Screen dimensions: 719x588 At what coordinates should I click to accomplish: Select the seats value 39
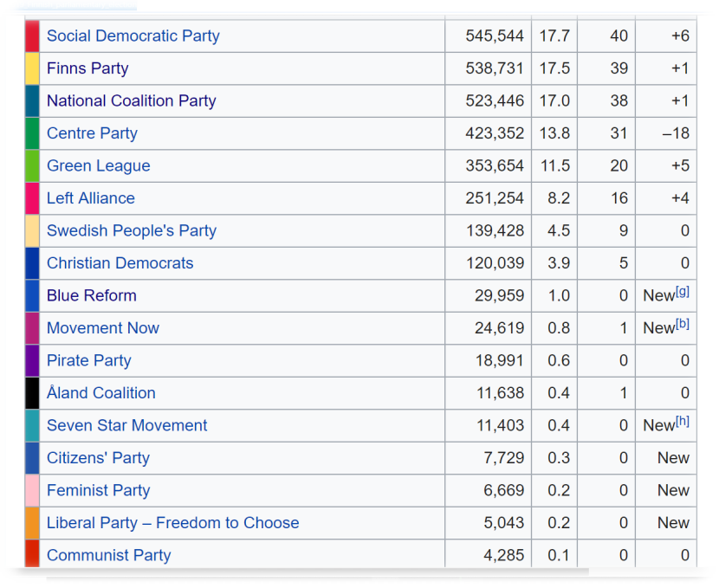(x=619, y=68)
